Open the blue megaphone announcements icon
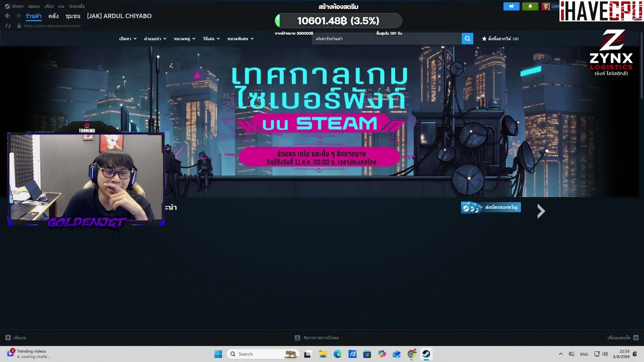 [x=511, y=7]
